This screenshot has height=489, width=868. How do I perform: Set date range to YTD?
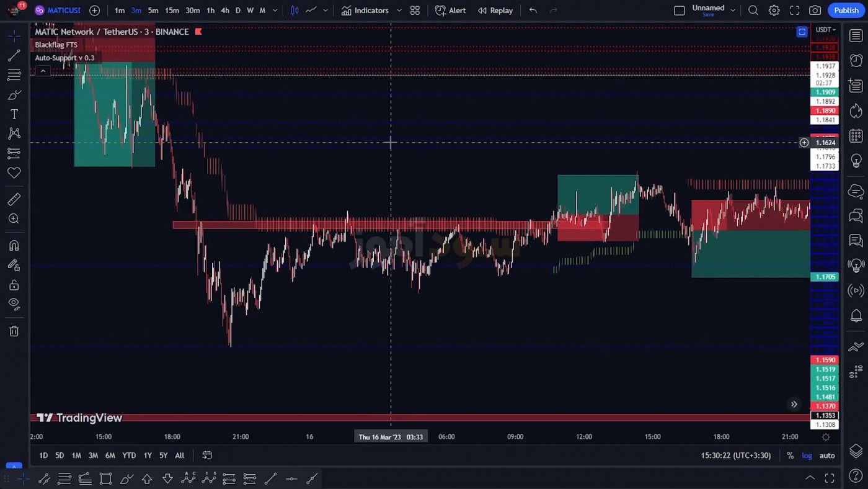(x=129, y=455)
